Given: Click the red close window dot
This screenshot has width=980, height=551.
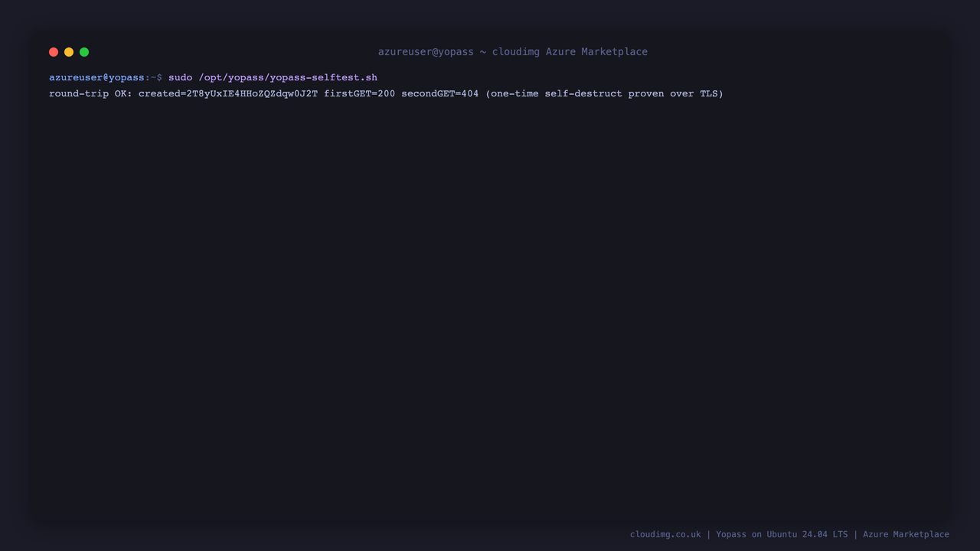Looking at the screenshot, I should 54,52.
